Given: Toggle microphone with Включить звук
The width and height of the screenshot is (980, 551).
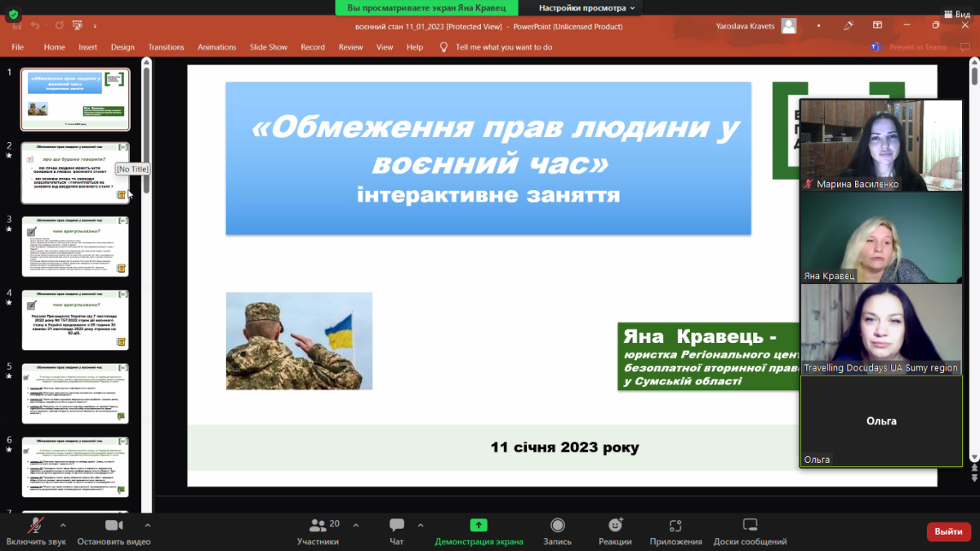Looking at the screenshot, I should (36, 532).
